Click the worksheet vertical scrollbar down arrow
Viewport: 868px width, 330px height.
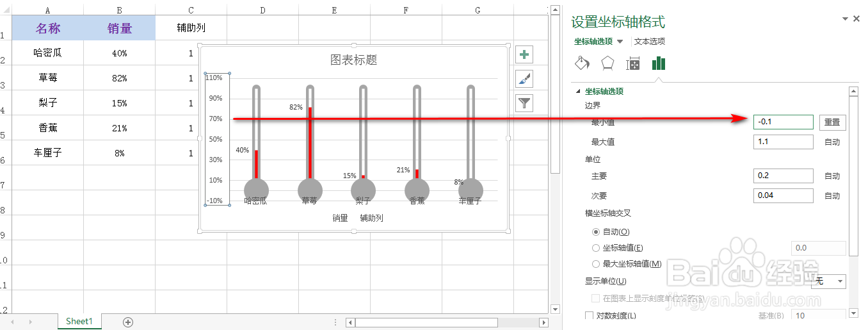coord(555,309)
